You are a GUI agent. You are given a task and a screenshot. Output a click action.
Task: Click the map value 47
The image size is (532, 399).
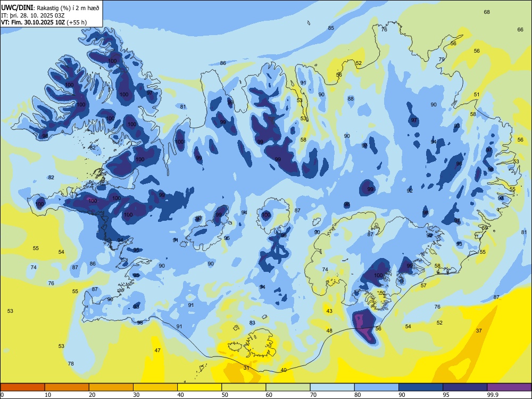click(157, 351)
